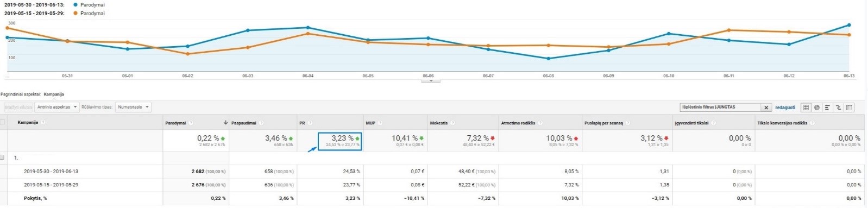Click the sort arrow in Parodymai column
The image size is (868, 208).
click(225, 123)
